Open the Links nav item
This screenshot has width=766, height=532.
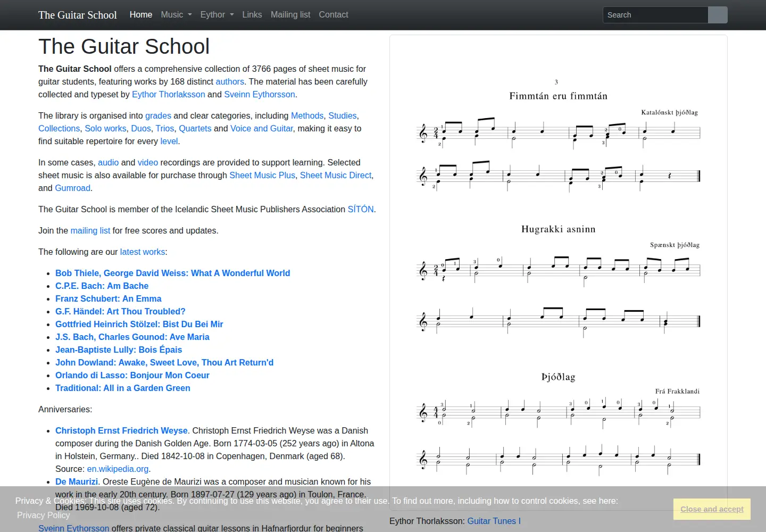click(x=252, y=15)
